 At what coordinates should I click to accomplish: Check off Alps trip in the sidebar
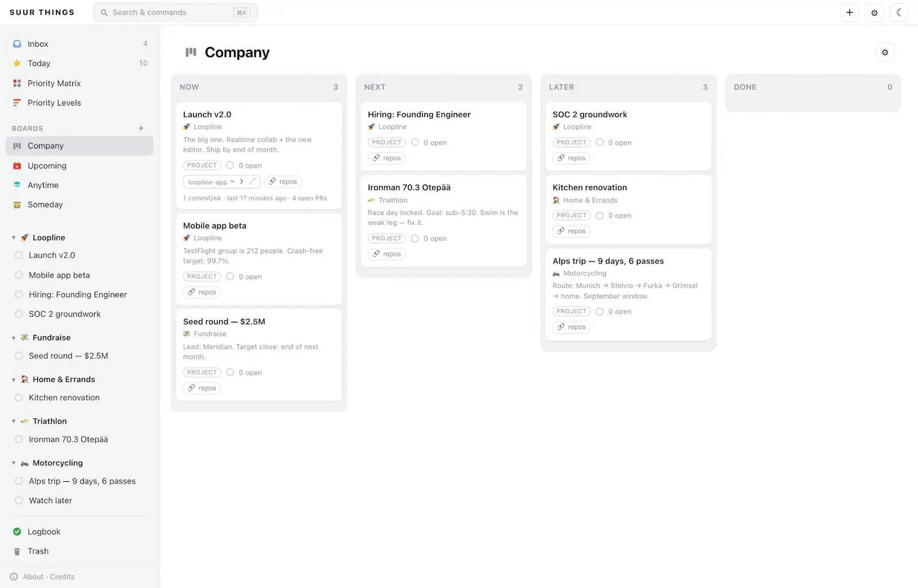pos(19,481)
